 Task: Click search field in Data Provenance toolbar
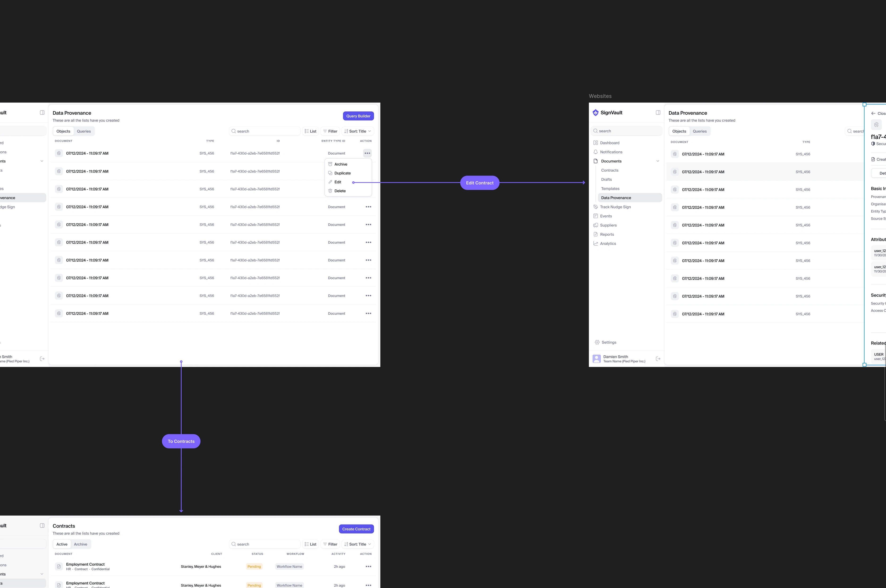[264, 131]
